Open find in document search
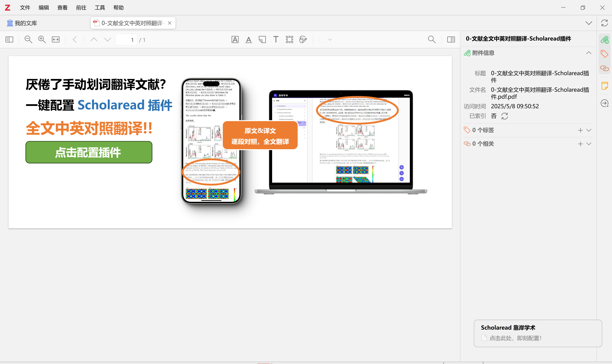The width and height of the screenshot is (612, 364). [432, 39]
